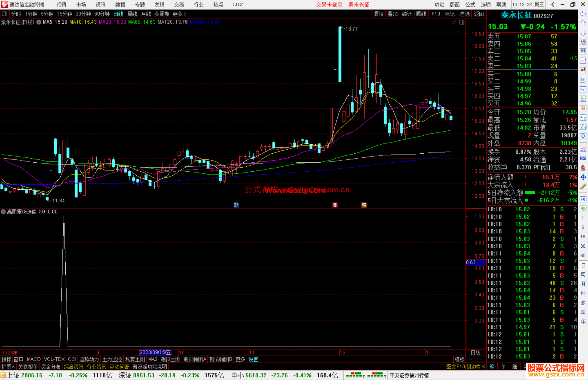Click the 复权 button

click(379, 14)
